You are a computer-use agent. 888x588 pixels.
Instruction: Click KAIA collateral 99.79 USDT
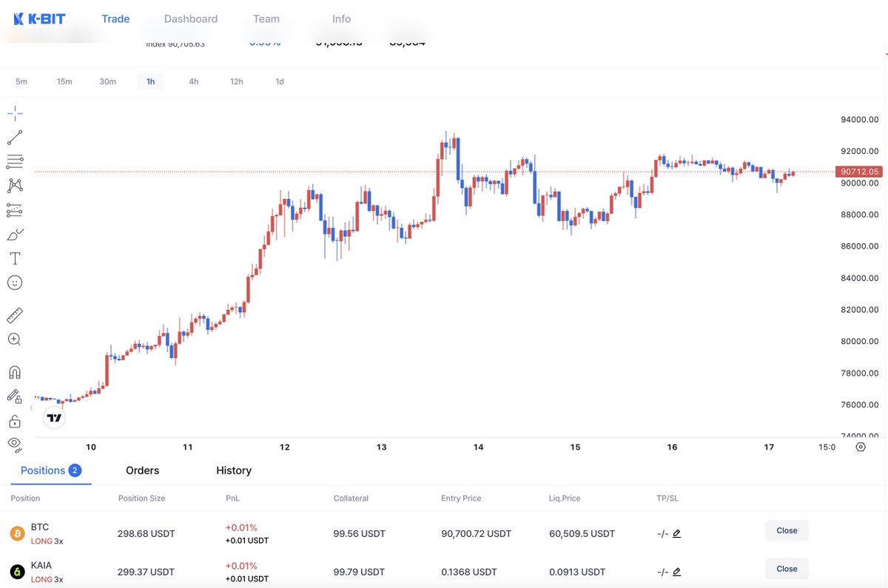pos(359,572)
